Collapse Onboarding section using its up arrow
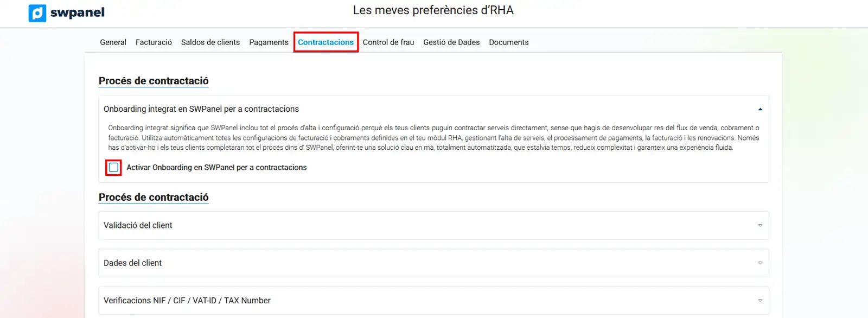This screenshot has height=318, width=868. pos(760,109)
